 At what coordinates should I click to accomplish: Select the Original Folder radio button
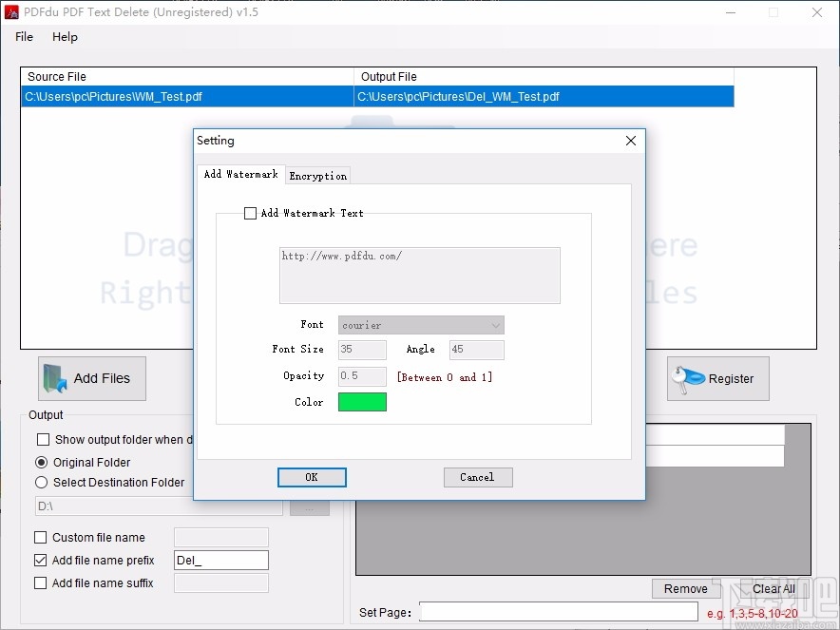(41, 462)
